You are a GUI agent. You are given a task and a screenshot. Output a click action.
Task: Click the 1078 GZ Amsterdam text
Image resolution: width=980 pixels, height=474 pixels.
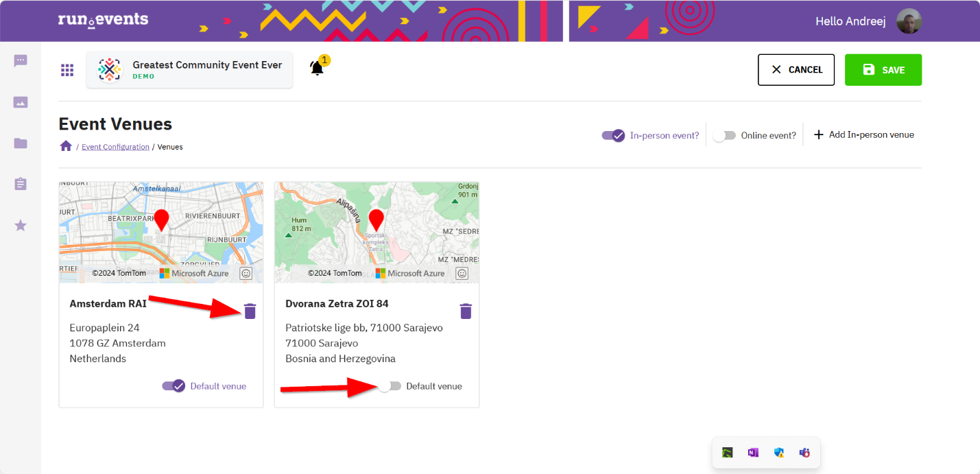[x=118, y=343]
